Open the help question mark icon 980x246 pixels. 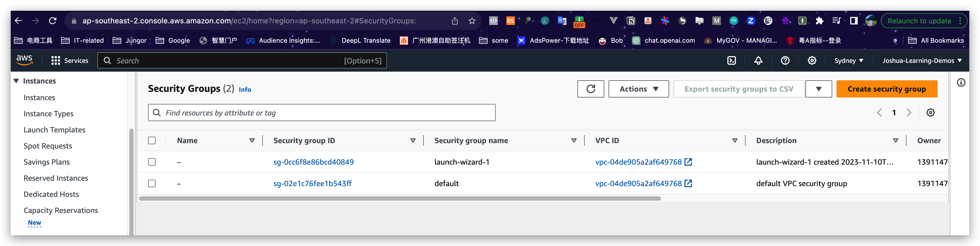(785, 60)
